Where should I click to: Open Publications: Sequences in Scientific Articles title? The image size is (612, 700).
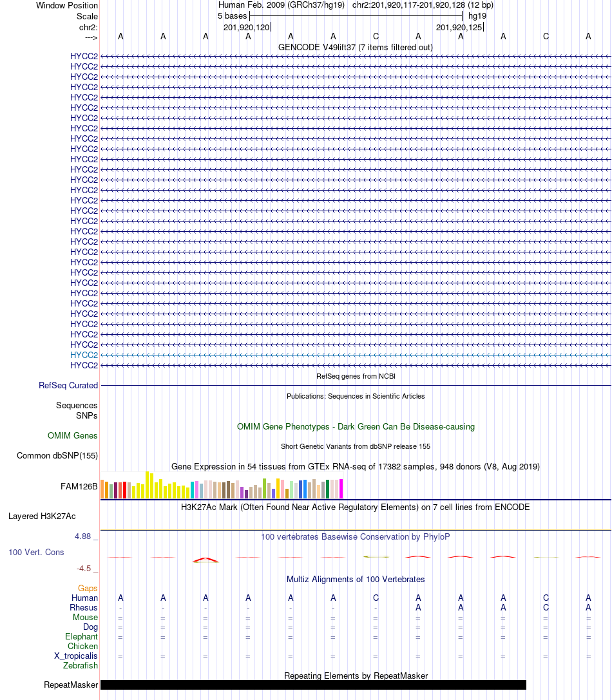point(356,396)
